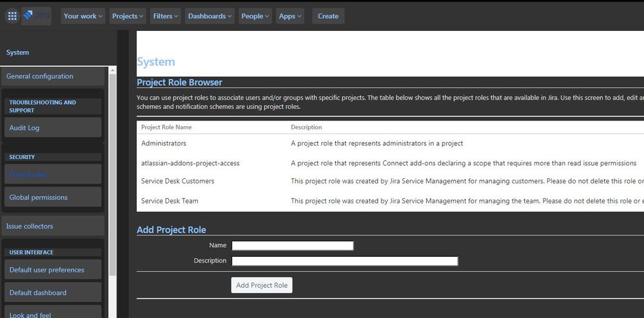Click the Connect add-ons description text

(463, 164)
